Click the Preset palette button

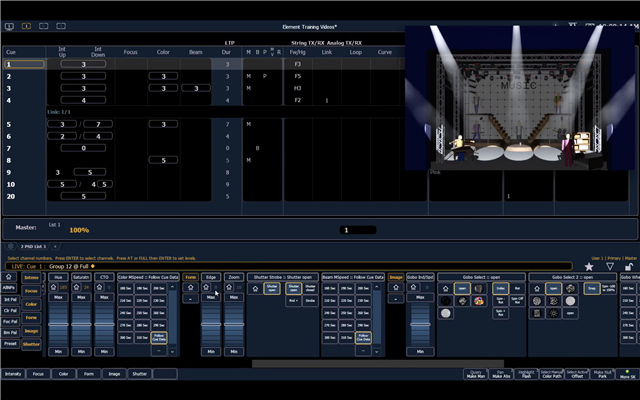pyautogui.click(x=10, y=344)
